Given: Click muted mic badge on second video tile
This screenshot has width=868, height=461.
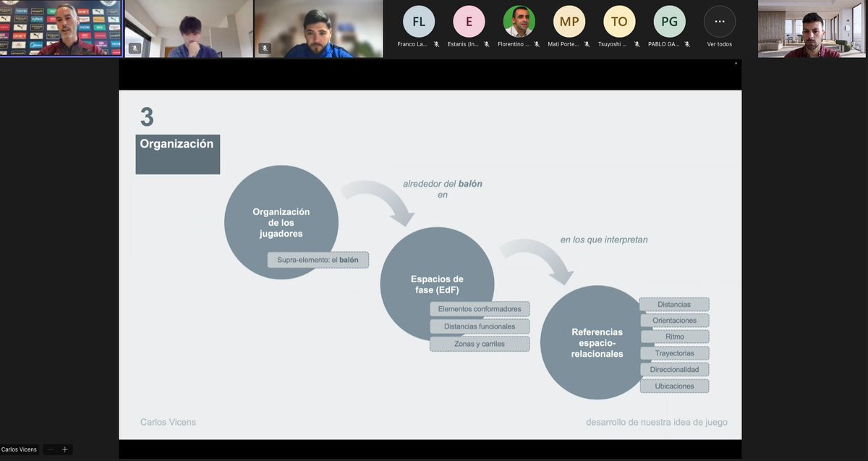Looking at the screenshot, I should pos(135,48).
